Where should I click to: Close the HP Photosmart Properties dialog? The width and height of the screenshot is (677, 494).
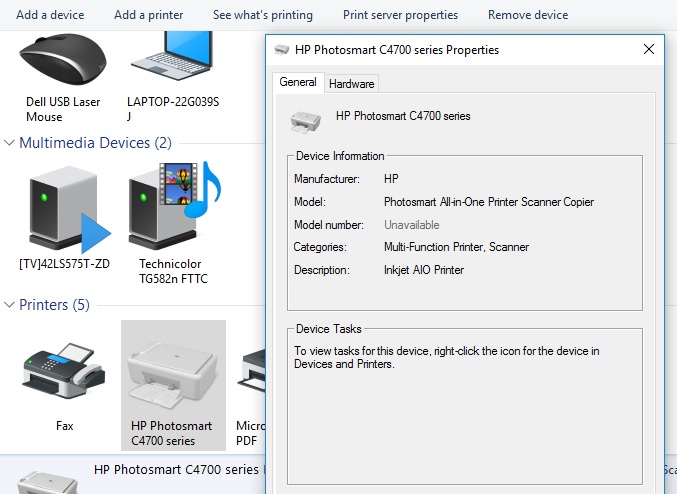pos(649,49)
